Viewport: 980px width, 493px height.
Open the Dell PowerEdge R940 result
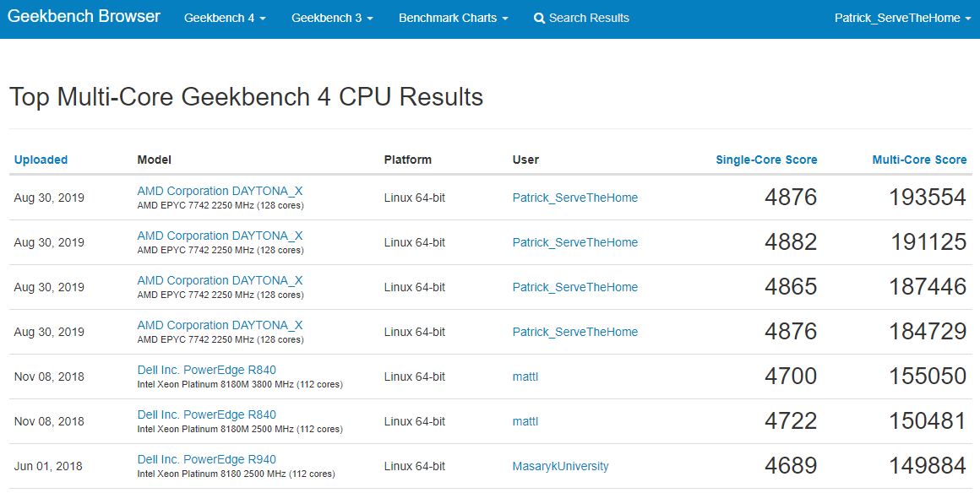pyautogui.click(x=206, y=459)
